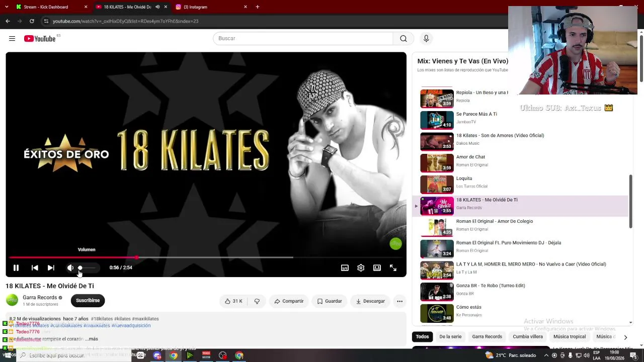The height and width of the screenshot is (362, 644).
Task: Show more filter chips with right arrow
Action: click(x=625, y=337)
